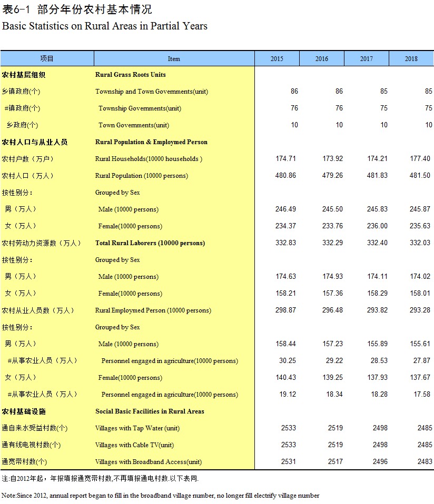Click the '农村劳动力资源数（万人）' row label
Image resolution: width=434 pixels, height=504 pixels.
[x=41, y=243]
